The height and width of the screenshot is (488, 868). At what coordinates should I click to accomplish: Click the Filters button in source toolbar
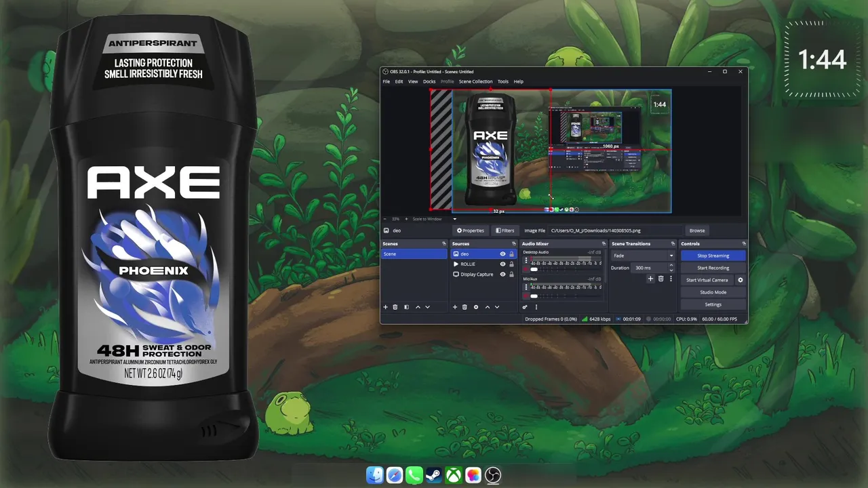[505, 230]
